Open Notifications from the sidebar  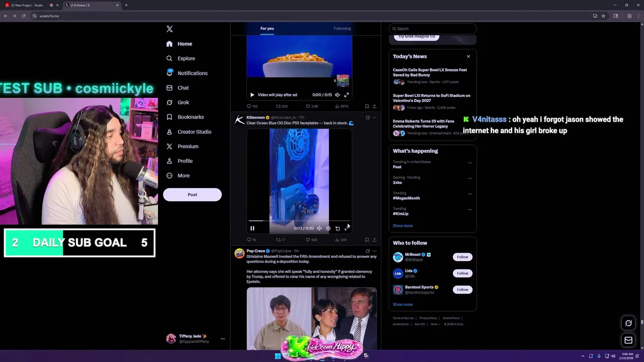187,73
